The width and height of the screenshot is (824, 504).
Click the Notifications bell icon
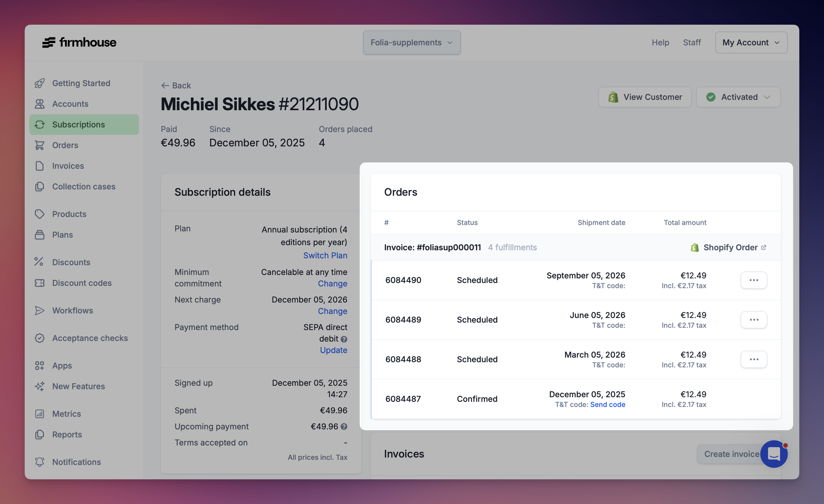(x=39, y=462)
